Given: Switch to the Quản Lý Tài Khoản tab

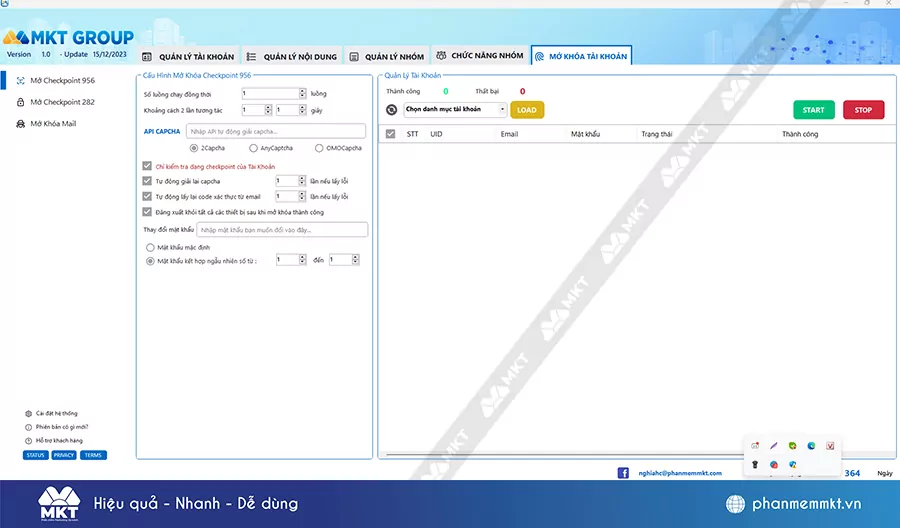Looking at the screenshot, I should pyautogui.click(x=188, y=56).
